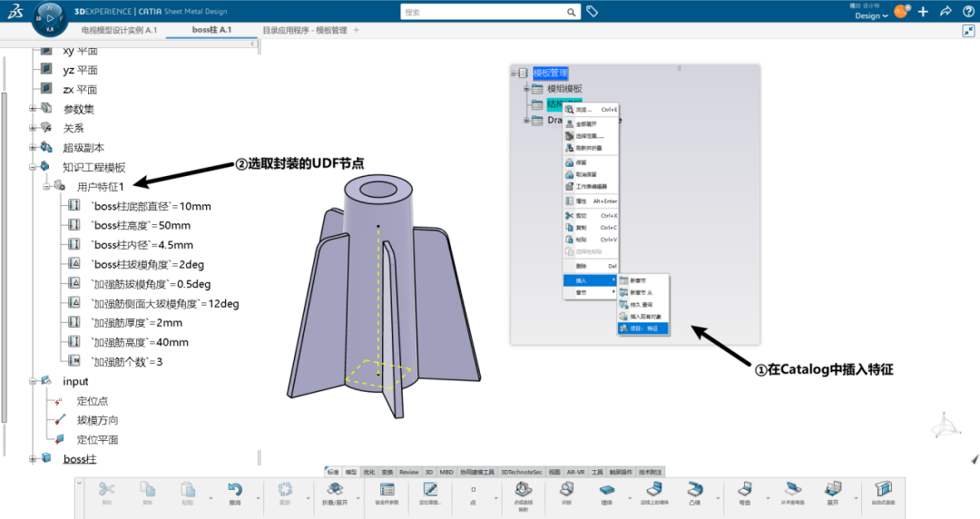
Task: Click the plus add icon in header
Action: (x=923, y=12)
